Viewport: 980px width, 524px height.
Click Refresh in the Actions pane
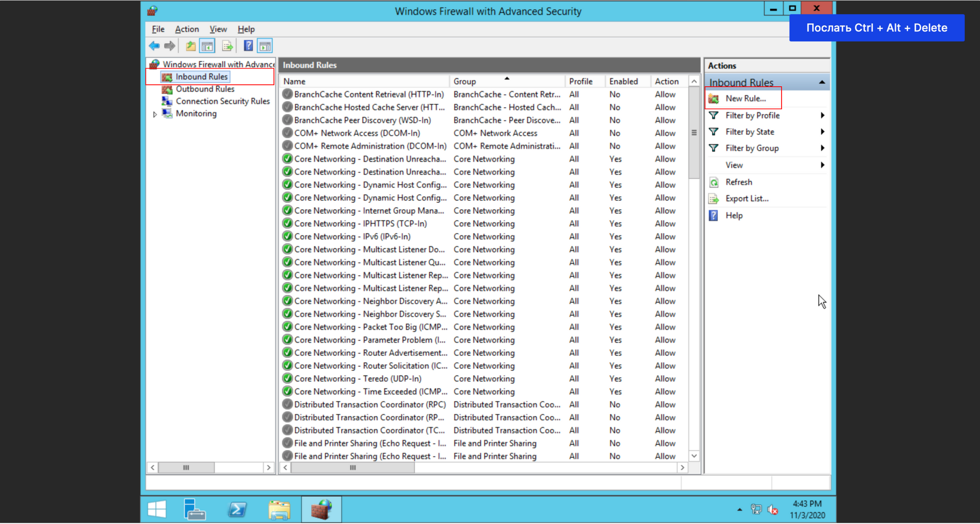coord(738,182)
